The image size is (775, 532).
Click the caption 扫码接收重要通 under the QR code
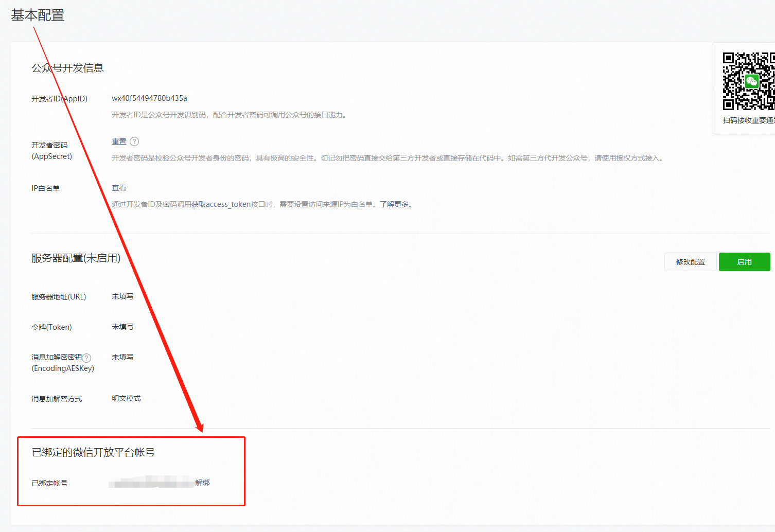[749, 120]
